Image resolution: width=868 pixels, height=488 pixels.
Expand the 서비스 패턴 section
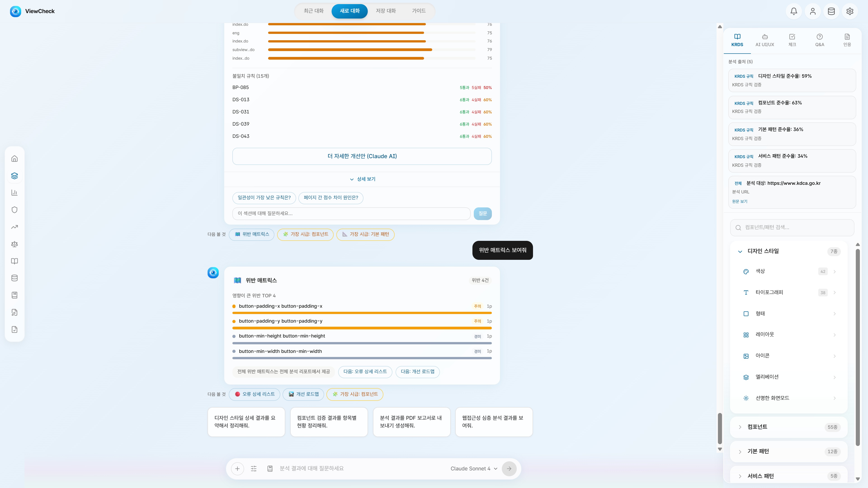(788, 476)
